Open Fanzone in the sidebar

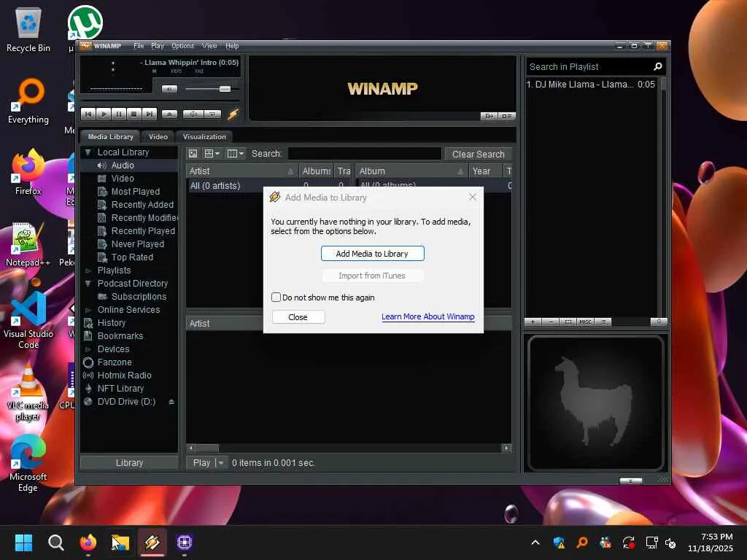click(x=115, y=362)
